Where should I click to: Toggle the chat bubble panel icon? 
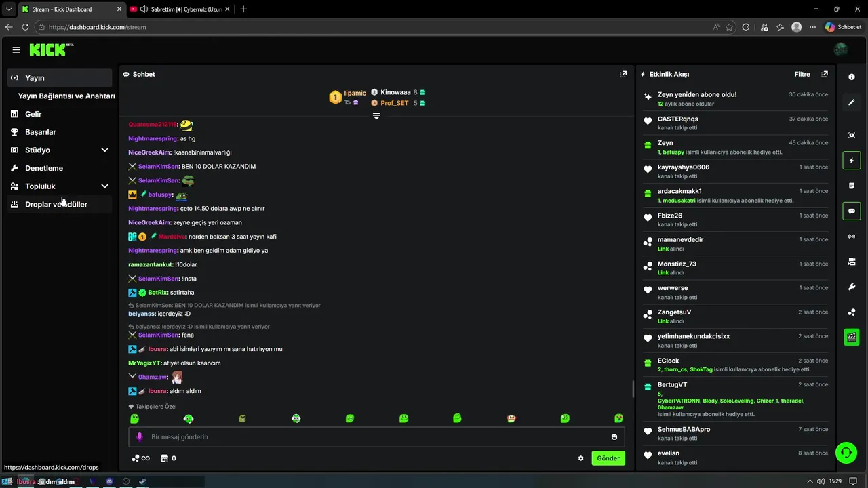coord(852,211)
